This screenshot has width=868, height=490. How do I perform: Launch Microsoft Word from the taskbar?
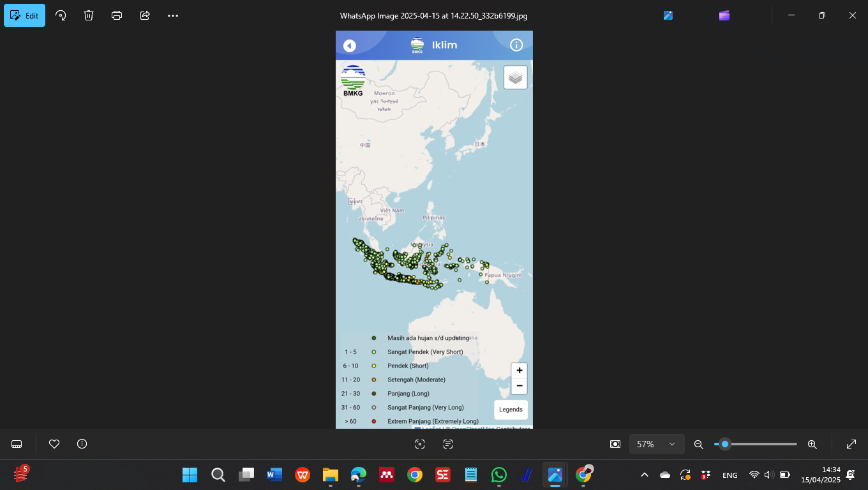tap(274, 475)
